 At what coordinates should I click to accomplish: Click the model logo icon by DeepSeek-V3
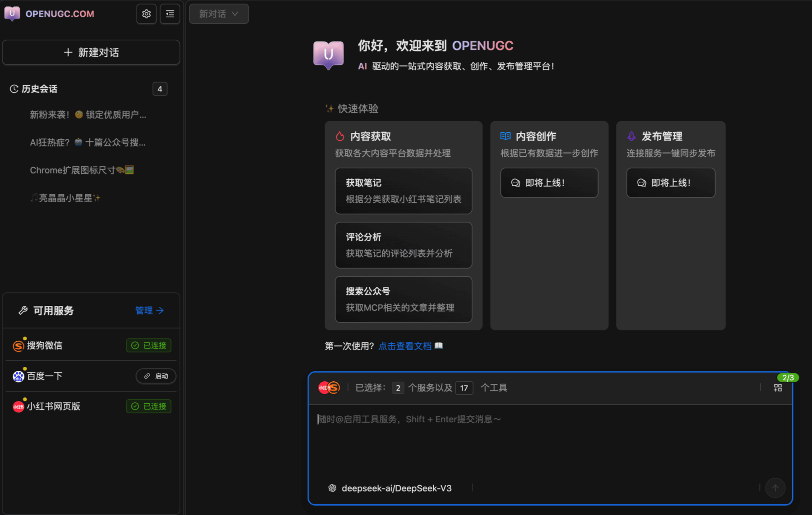point(332,488)
